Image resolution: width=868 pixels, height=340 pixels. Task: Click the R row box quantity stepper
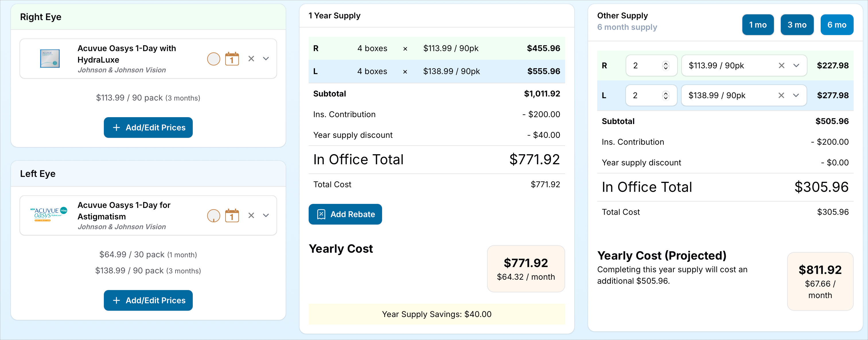pyautogui.click(x=665, y=65)
